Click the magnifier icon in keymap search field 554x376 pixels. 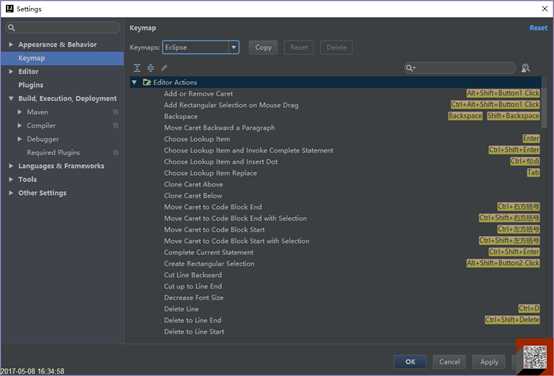click(410, 68)
